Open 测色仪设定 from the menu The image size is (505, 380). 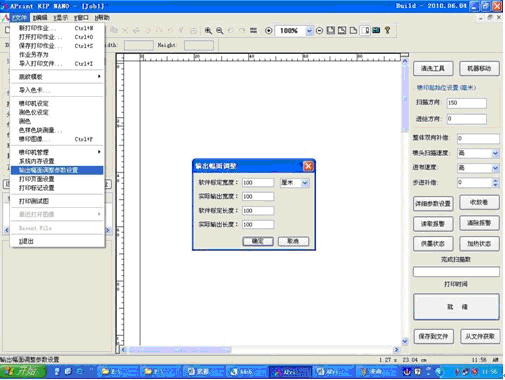pos(57,112)
